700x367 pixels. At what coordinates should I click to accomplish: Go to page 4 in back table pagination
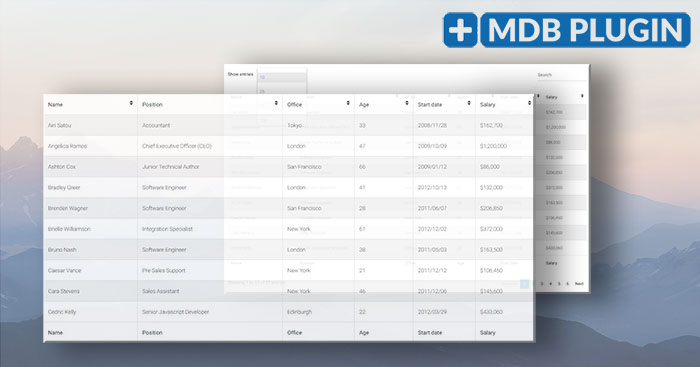point(550,284)
